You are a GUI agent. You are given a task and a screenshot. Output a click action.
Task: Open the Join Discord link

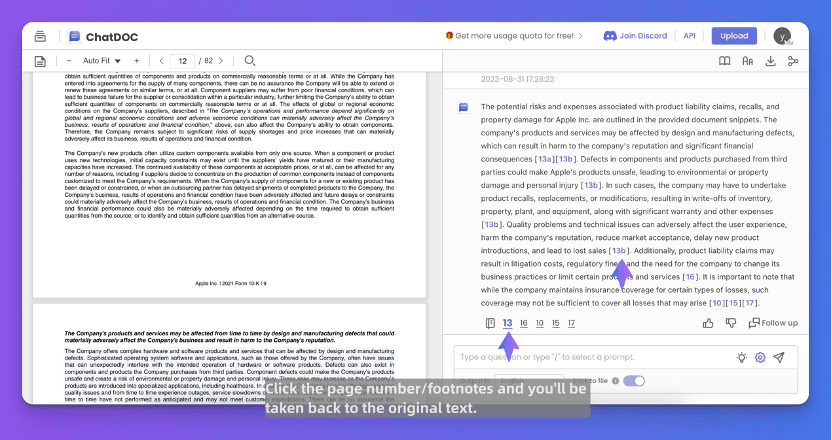click(x=635, y=36)
